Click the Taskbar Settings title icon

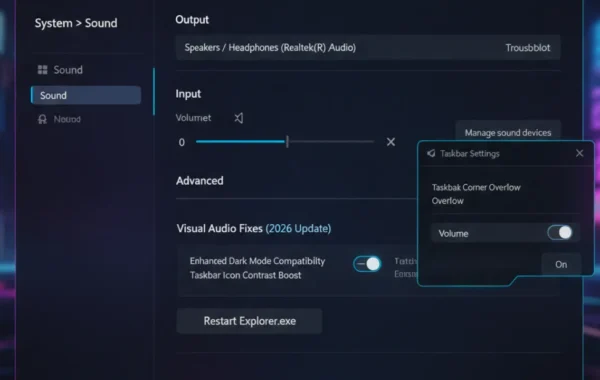click(x=431, y=153)
